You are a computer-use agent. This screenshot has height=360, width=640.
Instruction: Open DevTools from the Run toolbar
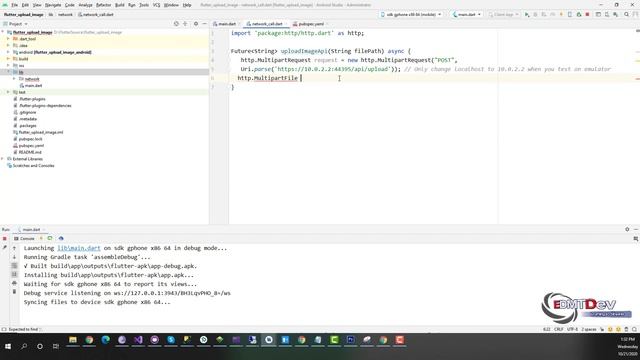[61, 238]
